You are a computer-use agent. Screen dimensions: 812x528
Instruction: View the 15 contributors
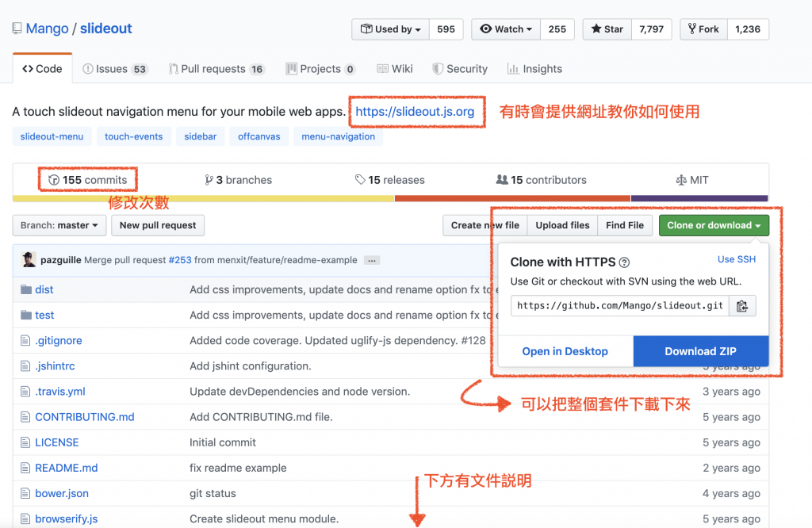tap(541, 180)
